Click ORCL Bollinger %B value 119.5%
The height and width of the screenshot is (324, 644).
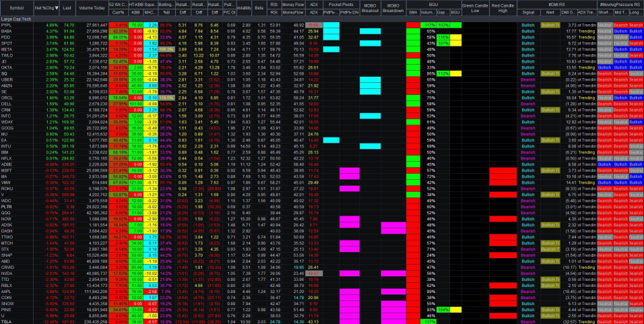(167, 98)
